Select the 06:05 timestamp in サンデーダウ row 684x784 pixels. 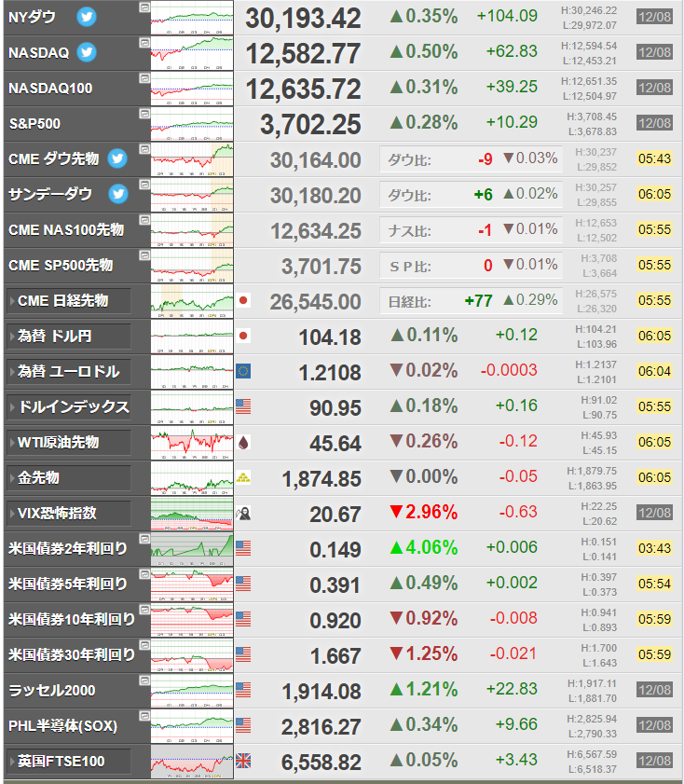tap(654, 194)
